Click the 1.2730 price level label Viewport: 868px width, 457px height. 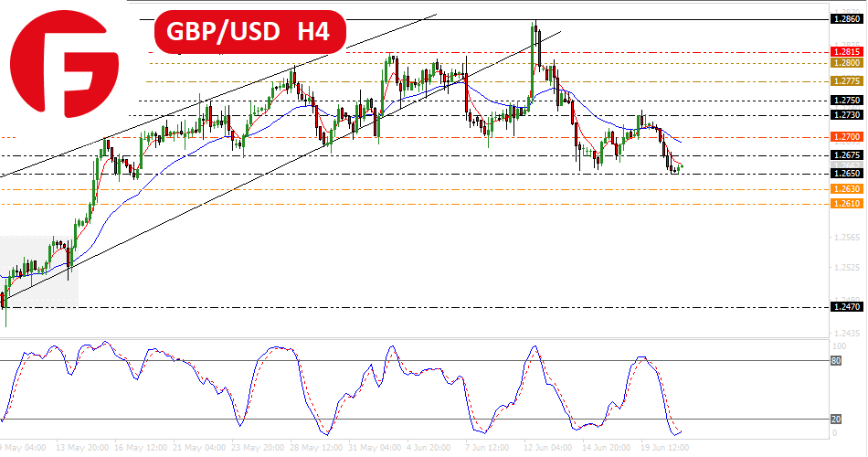(x=846, y=115)
